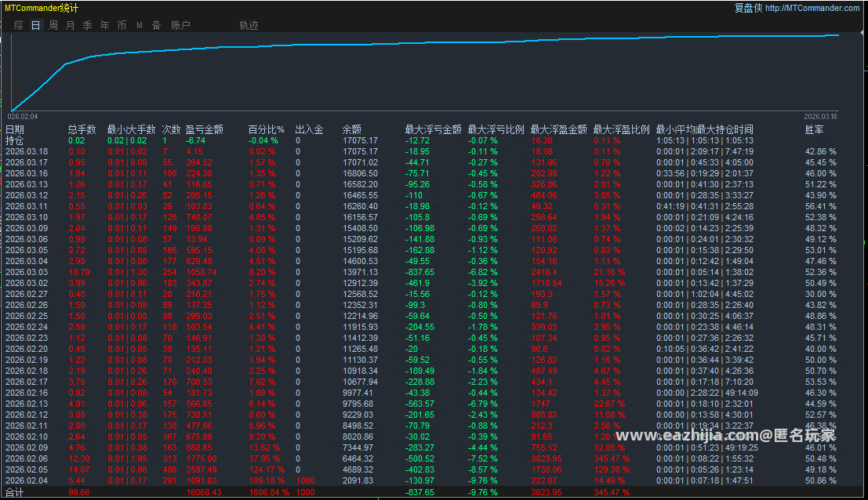The width and height of the screenshot is (868, 500).
Task: Click the 30.00 % win rate cell
Action: click(x=821, y=294)
